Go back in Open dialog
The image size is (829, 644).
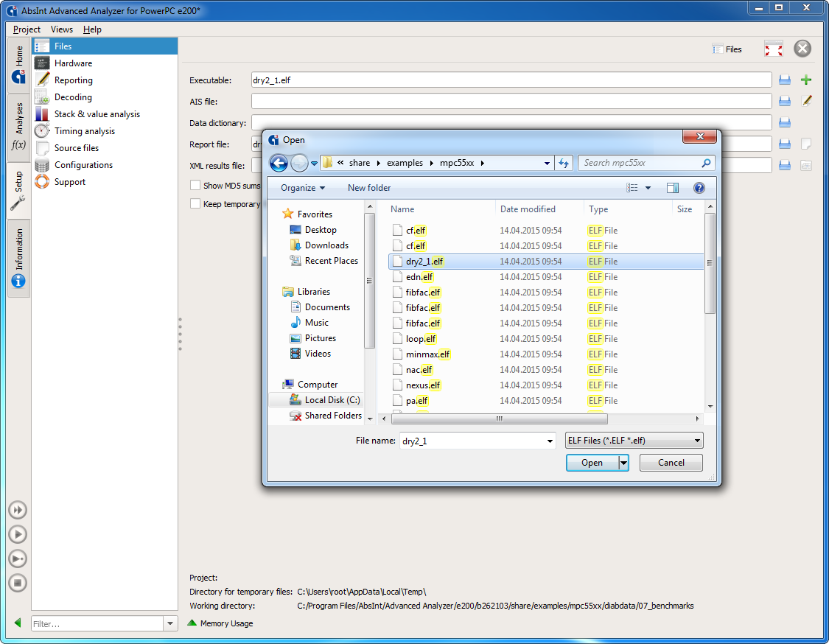(x=279, y=163)
